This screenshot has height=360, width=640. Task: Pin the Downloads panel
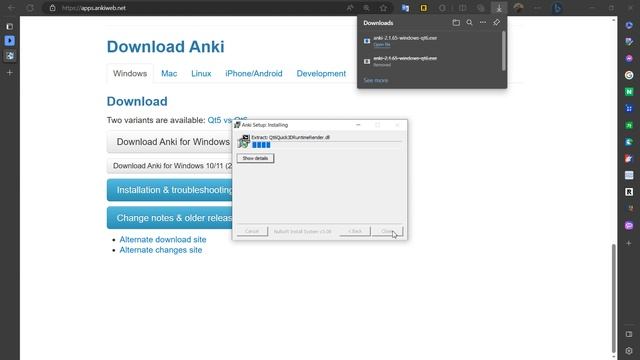click(496, 23)
